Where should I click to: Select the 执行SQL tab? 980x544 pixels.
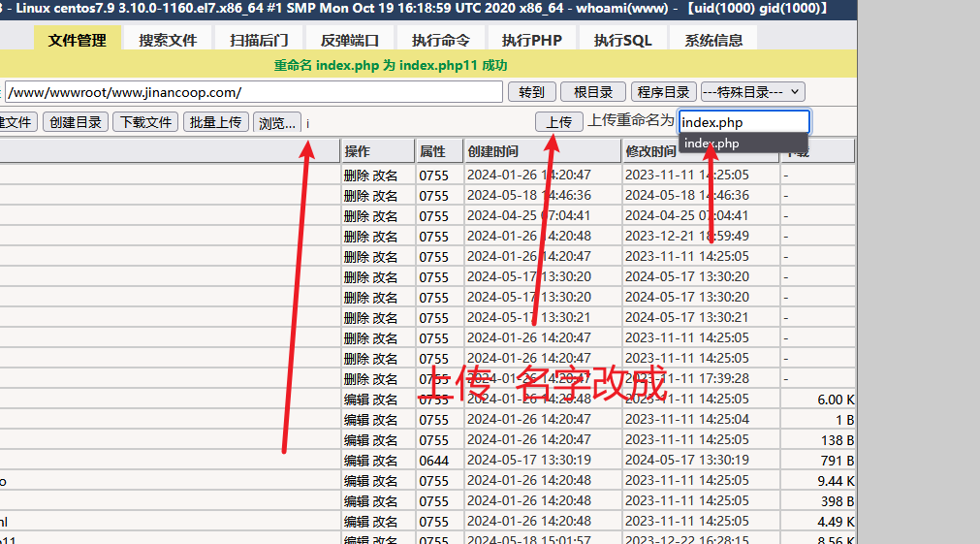click(x=622, y=40)
